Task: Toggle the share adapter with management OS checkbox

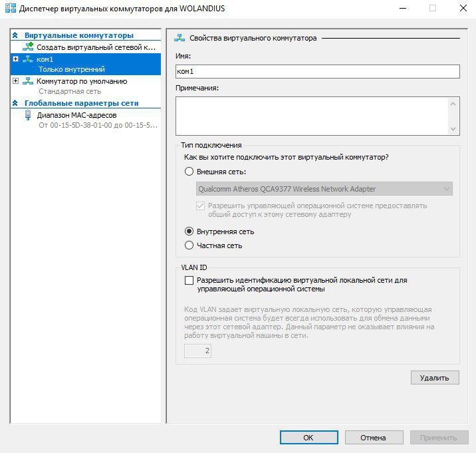Action: click(200, 206)
